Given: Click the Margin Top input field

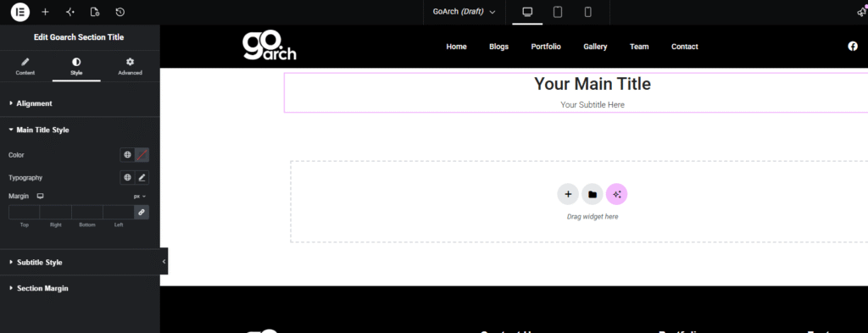Looking at the screenshot, I should click(25, 212).
